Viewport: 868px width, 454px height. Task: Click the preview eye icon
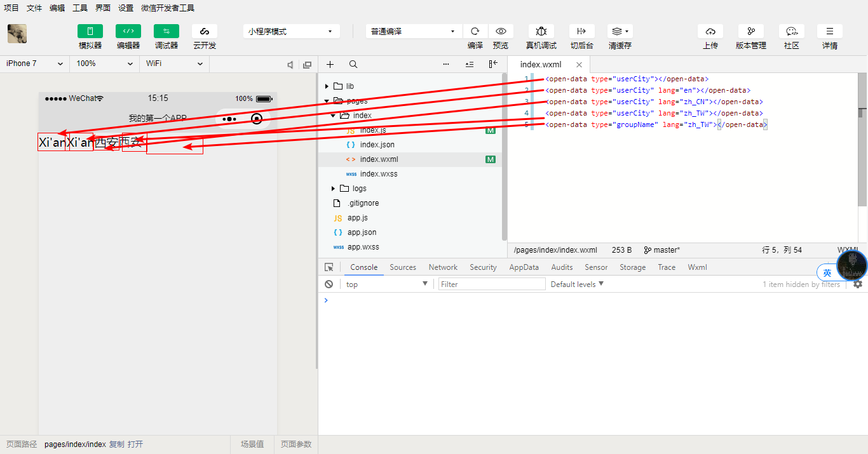pos(501,31)
